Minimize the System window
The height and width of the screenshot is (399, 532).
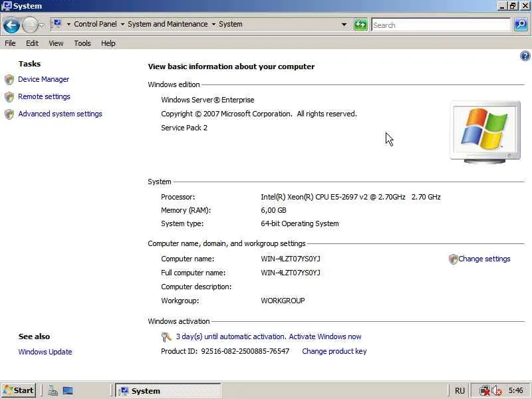[x=502, y=6]
